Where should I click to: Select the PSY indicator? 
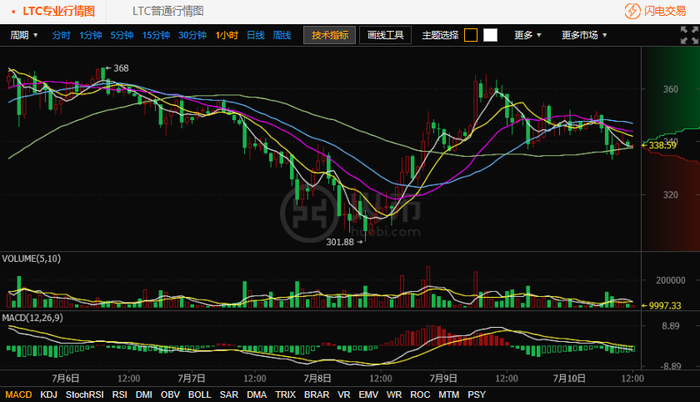click(x=476, y=394)
